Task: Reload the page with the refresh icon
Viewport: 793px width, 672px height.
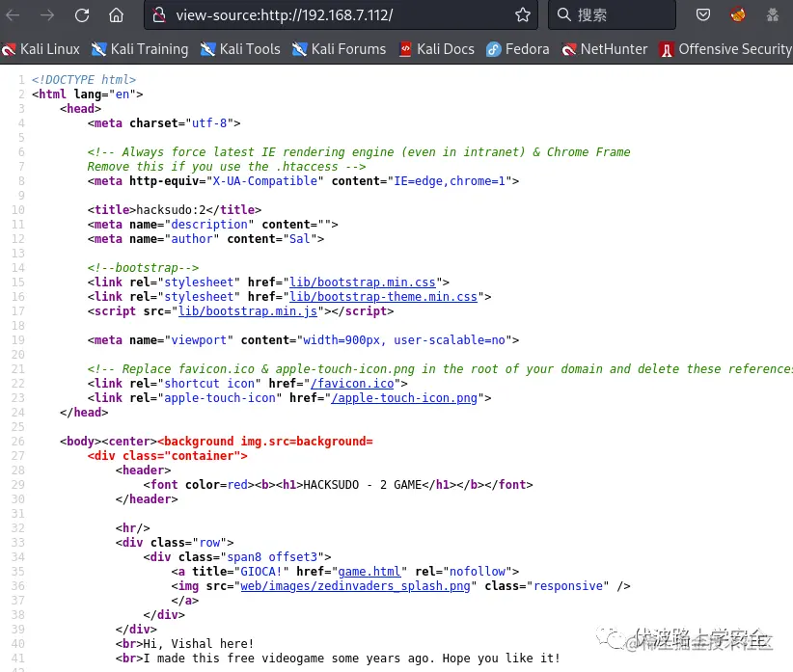Action: [x=82, y=15]
